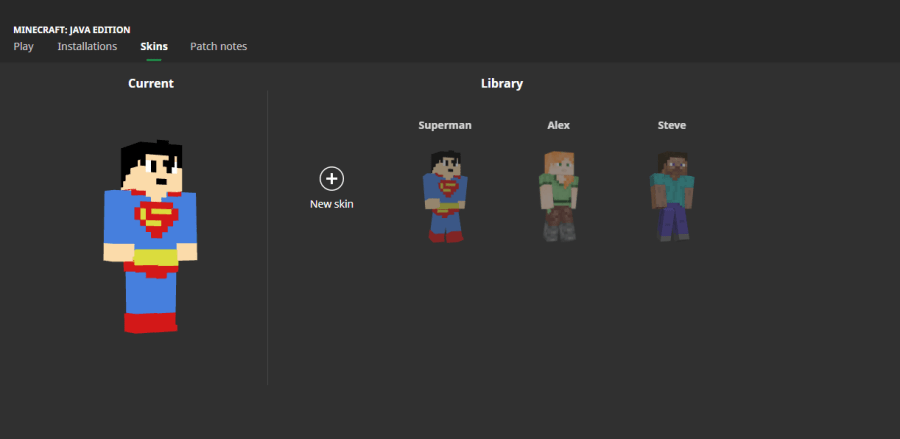Click the "MINECRAFT: JAVA EDITION" title
The width and height of the screenshot is (900, 439).
72,30
